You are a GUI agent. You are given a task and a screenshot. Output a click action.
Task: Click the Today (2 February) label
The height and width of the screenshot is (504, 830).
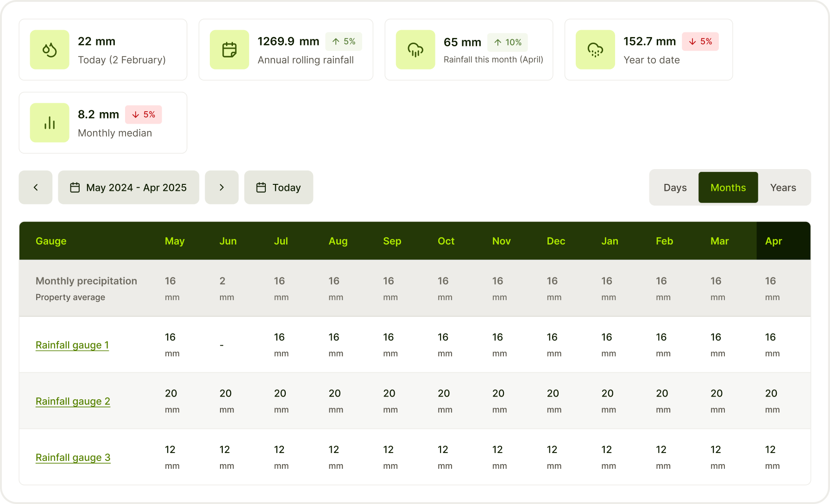tap(122, 60)
